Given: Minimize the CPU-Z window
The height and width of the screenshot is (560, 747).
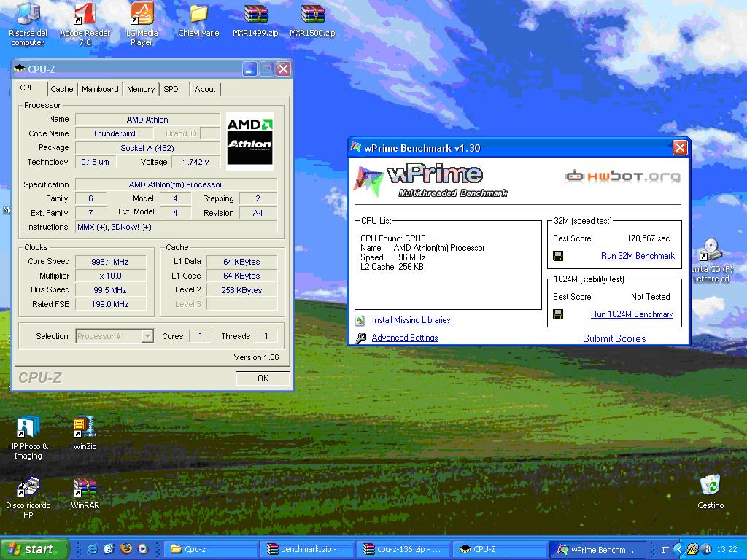Looking at the screenshot, I should tap(249, 69).
